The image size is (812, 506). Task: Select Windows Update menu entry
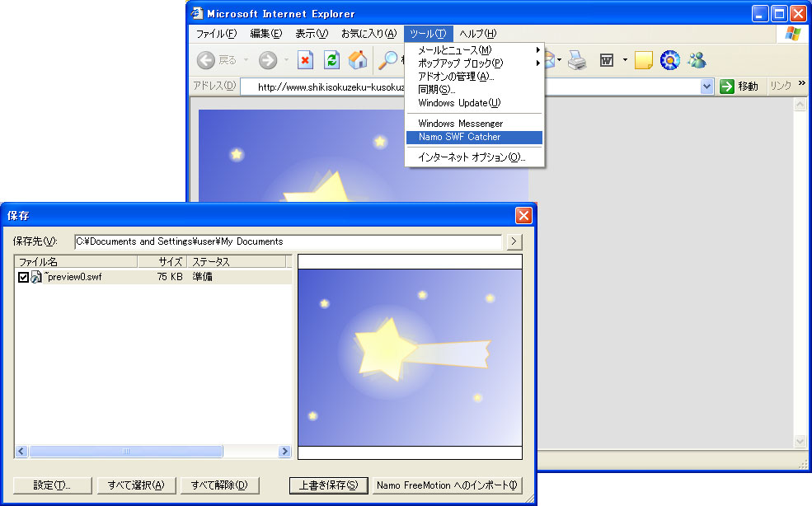(x=474, y=103)
